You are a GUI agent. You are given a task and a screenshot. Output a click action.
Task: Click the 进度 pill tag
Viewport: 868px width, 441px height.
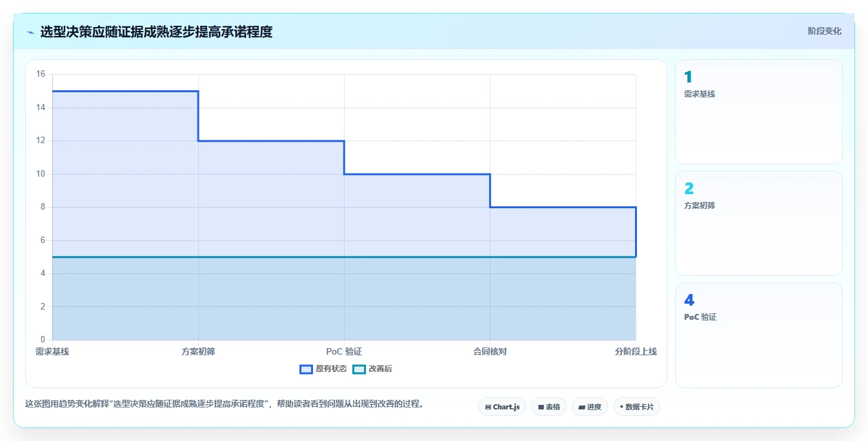pos(590,407)
